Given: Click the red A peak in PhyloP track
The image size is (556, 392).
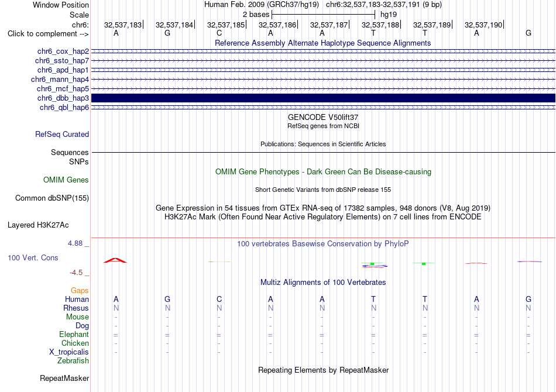Looking at the screenshot, I should (x=115, y=260).
